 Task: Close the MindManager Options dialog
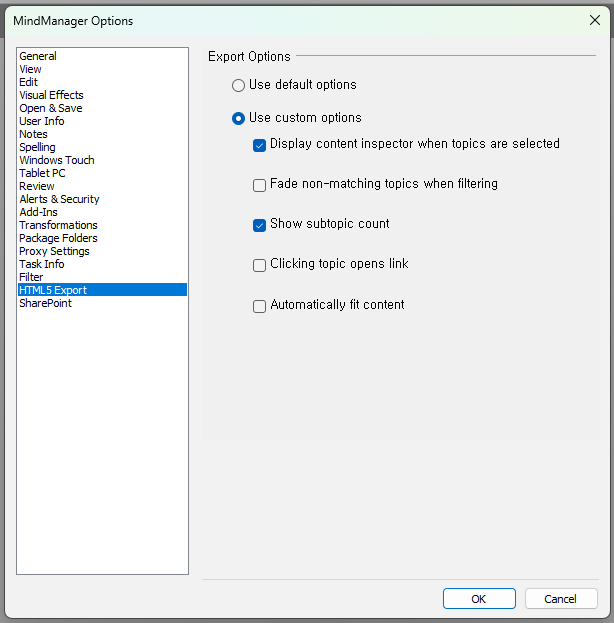pyautogui.click(x=595, y=20)
